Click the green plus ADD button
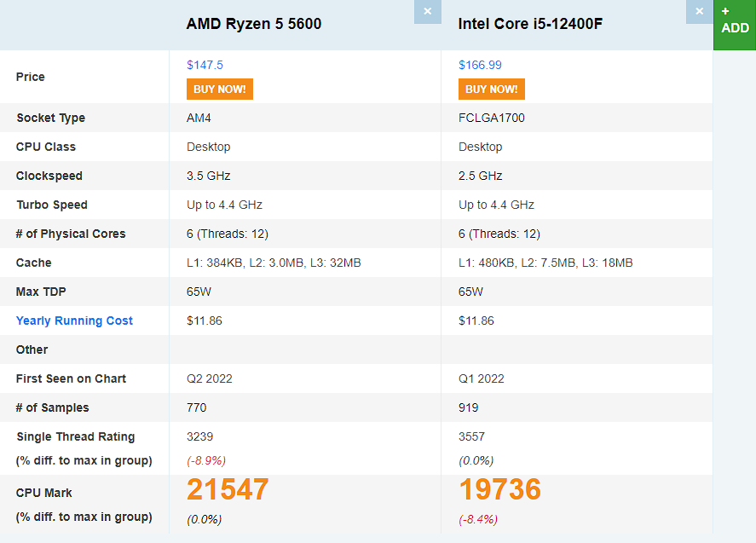 (x=734, y=20)
